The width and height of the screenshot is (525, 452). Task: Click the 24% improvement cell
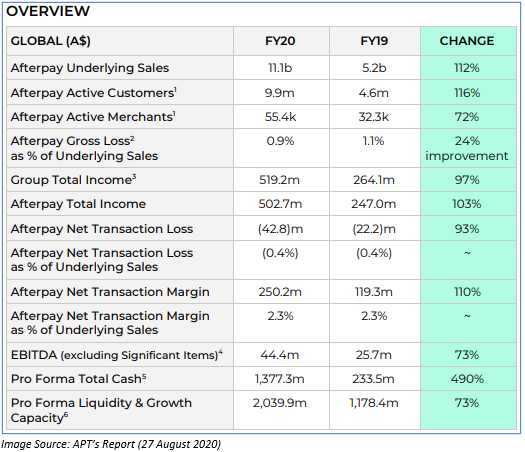point(467,148)
